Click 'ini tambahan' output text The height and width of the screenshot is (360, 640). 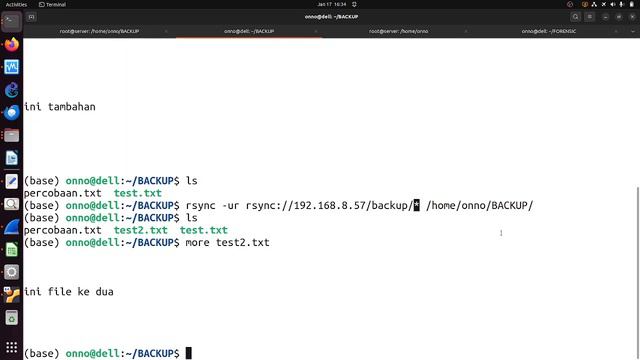(x=60, y=107)
